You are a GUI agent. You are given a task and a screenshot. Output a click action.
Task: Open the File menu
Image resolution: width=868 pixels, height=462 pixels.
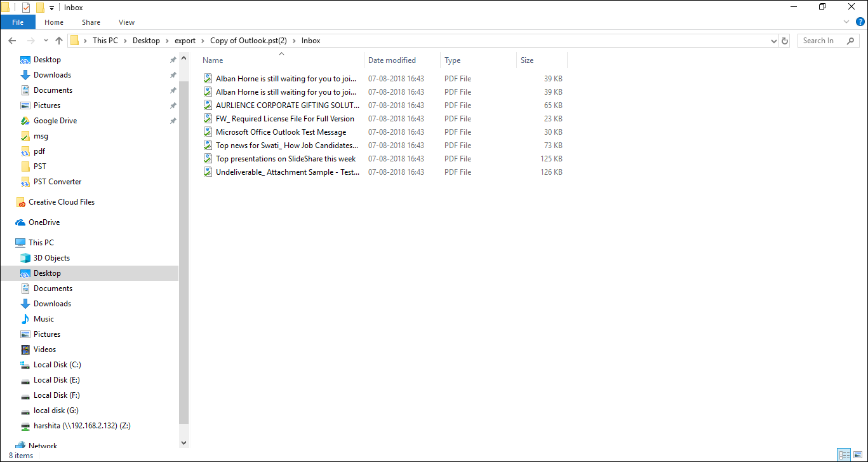[x=18, y=22]
